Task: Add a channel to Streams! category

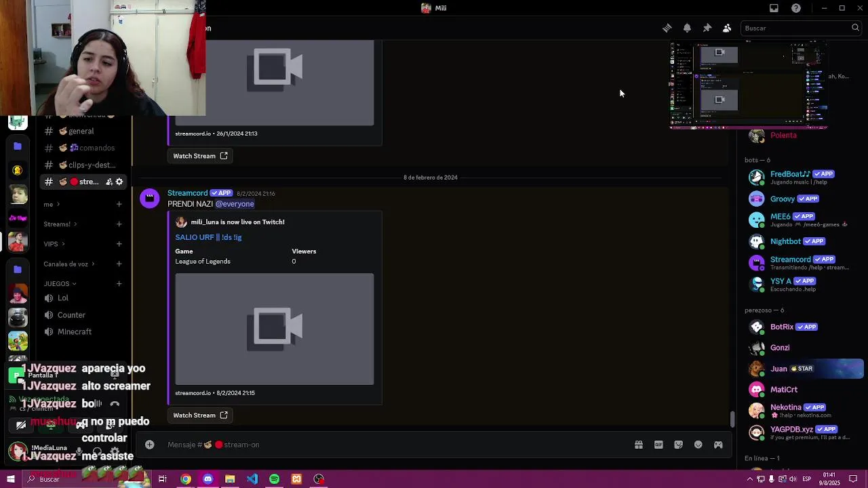Action: pyautogui.click(x=119, y=224)
